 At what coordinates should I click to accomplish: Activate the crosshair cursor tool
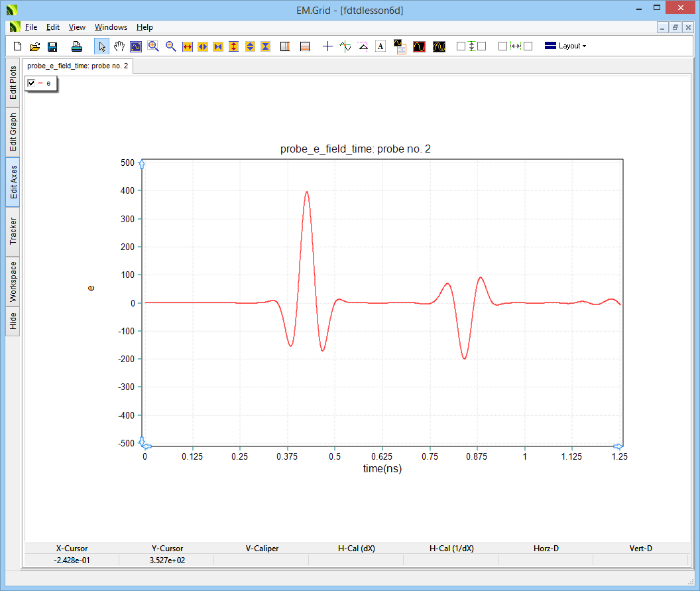[x=327, y=46]
